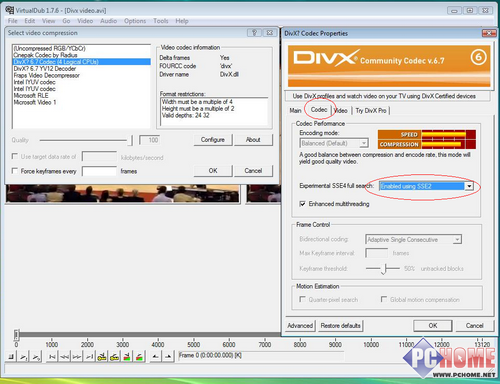Click Restore defaults

(x=340, y=325)
